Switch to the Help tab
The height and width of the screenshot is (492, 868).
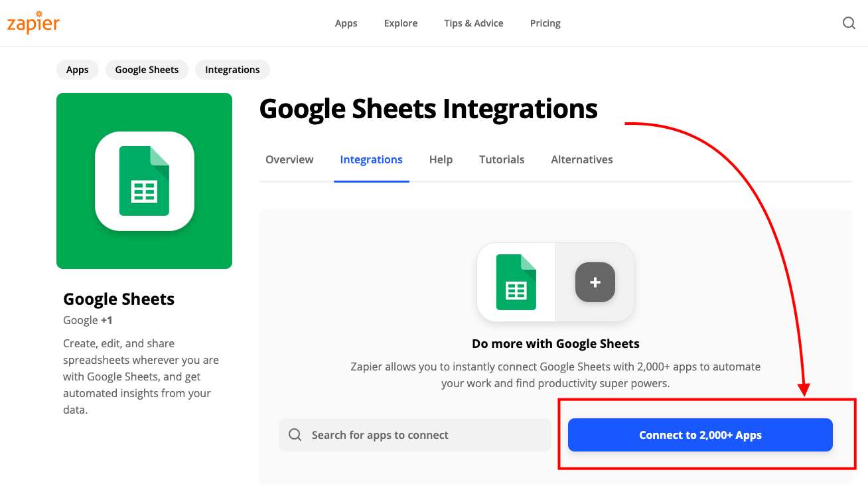pos(441,159)
